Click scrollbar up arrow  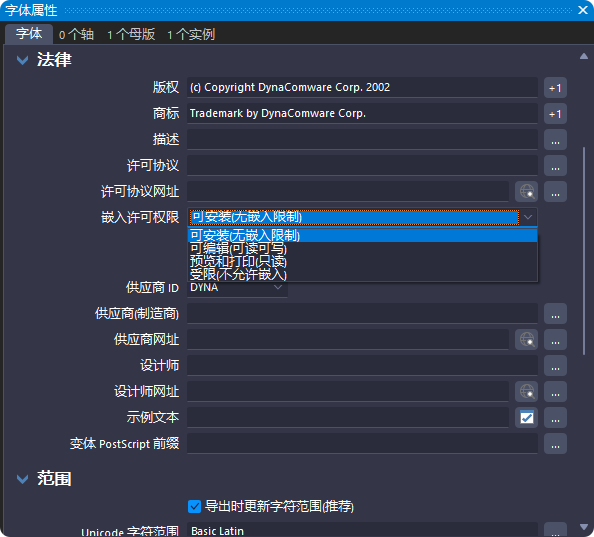tap(584, 56)
